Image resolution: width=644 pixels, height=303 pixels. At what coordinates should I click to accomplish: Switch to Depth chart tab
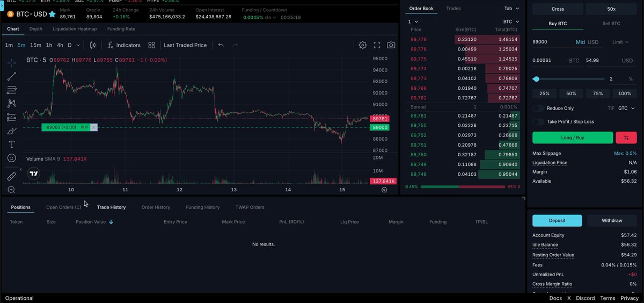click(36, 28)
